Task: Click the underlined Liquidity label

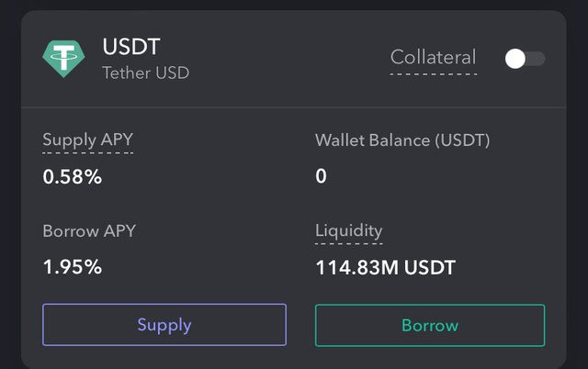Action: 348,230
